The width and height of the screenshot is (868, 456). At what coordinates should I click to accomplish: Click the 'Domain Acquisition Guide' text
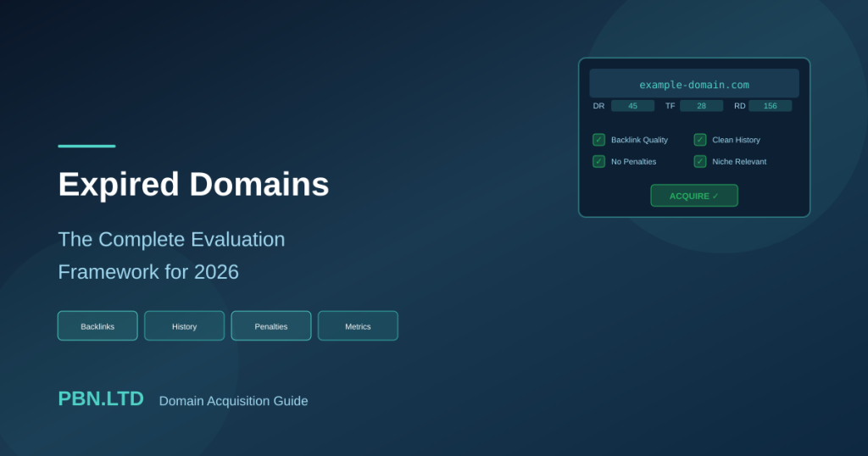[x=234, y=401]
